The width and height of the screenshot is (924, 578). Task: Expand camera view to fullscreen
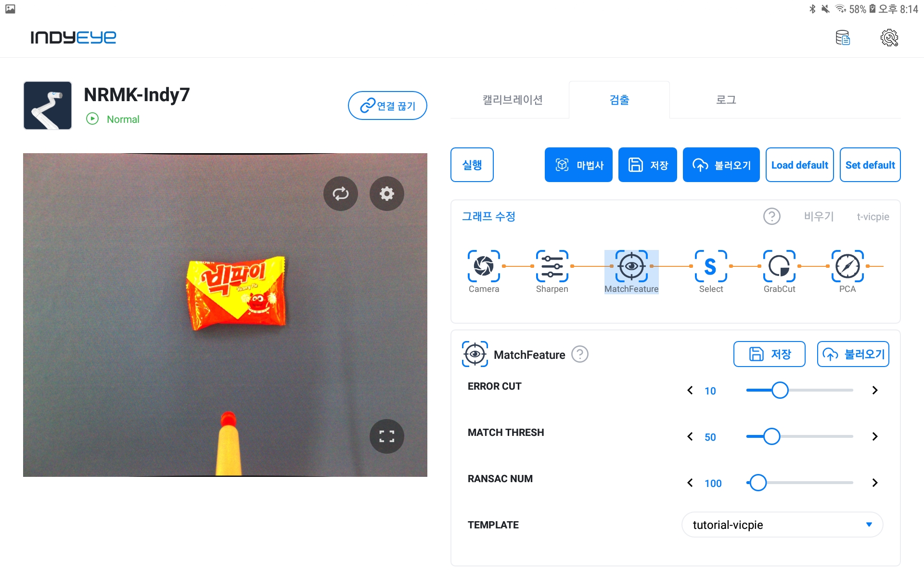[386, 436]
